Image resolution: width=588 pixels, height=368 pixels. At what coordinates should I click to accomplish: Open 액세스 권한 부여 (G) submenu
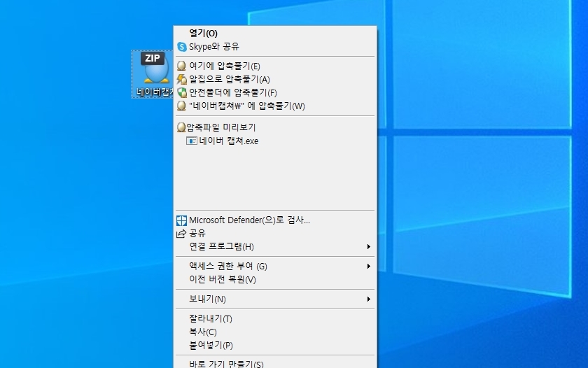point(275,266)
